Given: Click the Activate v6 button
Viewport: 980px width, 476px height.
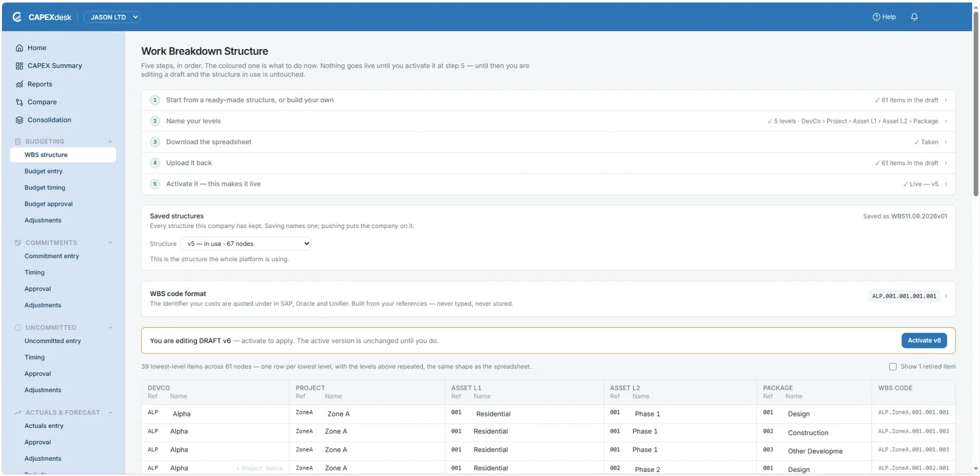Looking at the screenshot, I should (x=924, y=341).
